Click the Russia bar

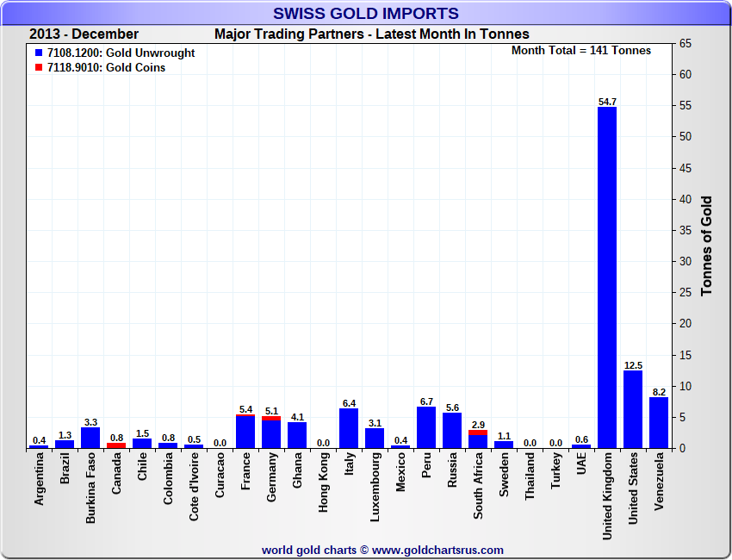452,431
